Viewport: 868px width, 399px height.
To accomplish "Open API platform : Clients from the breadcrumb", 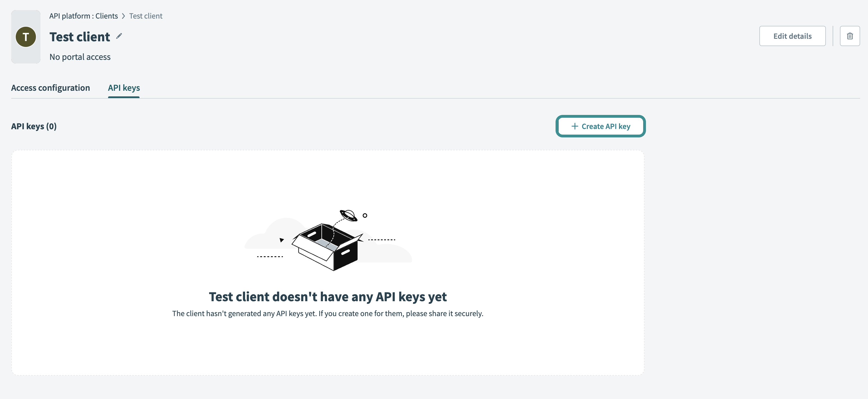I will point(83,16).
